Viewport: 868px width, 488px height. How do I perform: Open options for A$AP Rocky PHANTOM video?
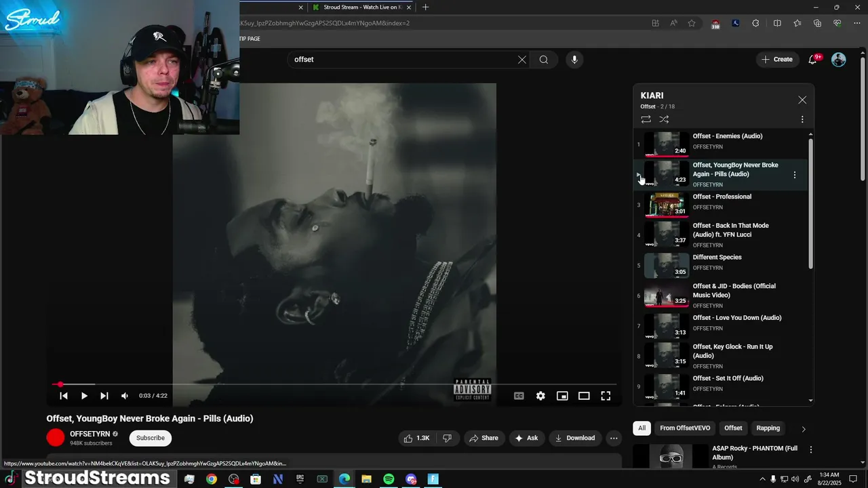(x=810, y=449)
